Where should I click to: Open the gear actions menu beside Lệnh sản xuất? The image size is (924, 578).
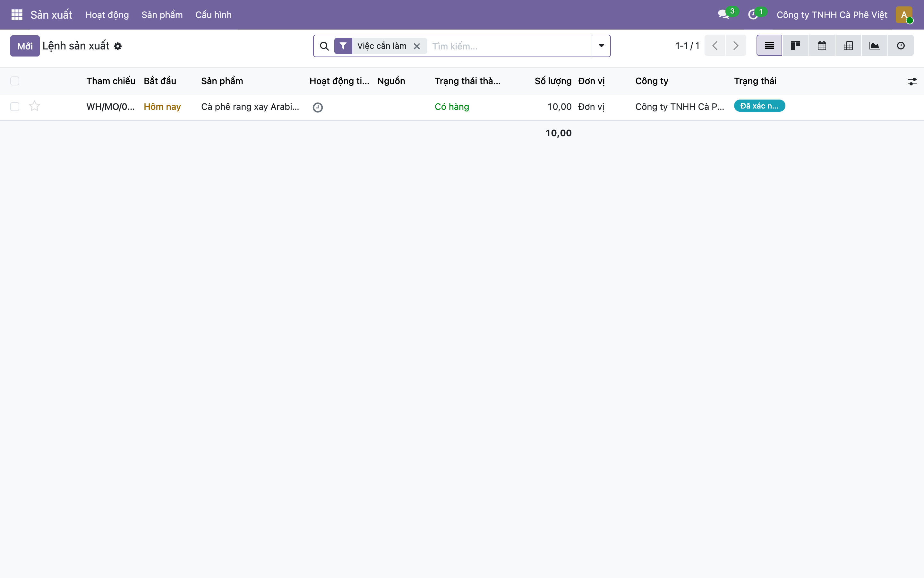pyautogui.click(x=118, y=46)
